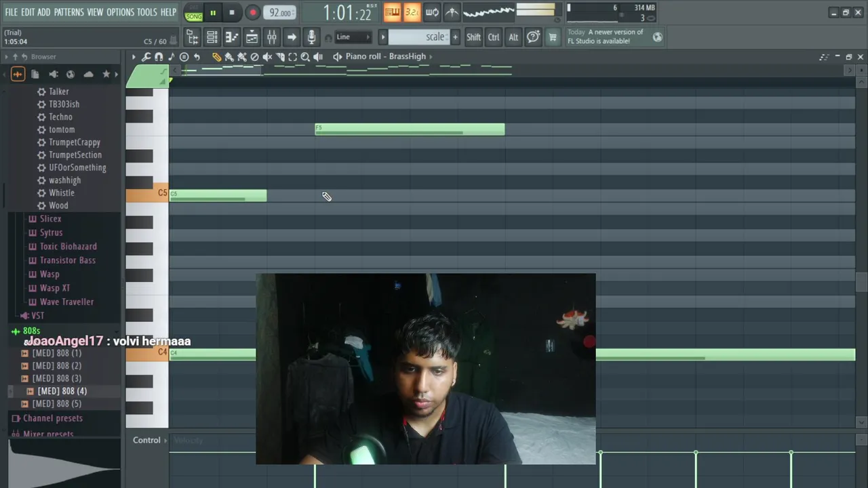This screenshot has height=488, width=868.
Task: Click the browser cloud tab icon
Action: pyautogui.click(x=88, y=74)
